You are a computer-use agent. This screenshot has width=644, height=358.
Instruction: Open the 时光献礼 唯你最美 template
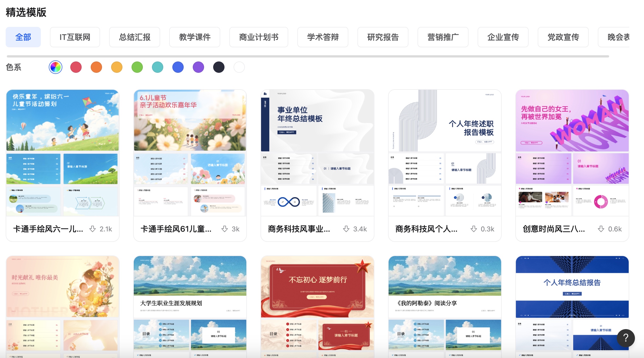63,307
